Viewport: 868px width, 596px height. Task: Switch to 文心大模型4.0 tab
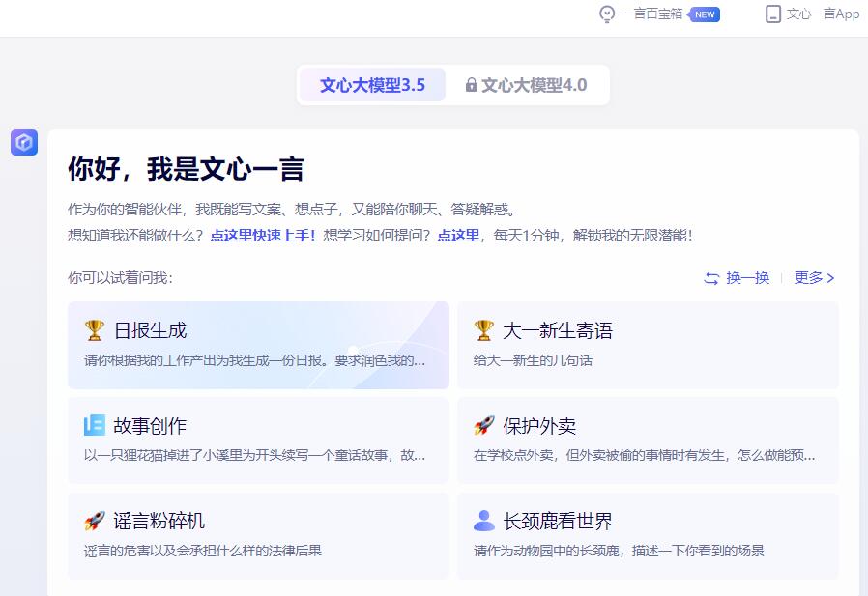pyautogui.click(x=527, y=85)
